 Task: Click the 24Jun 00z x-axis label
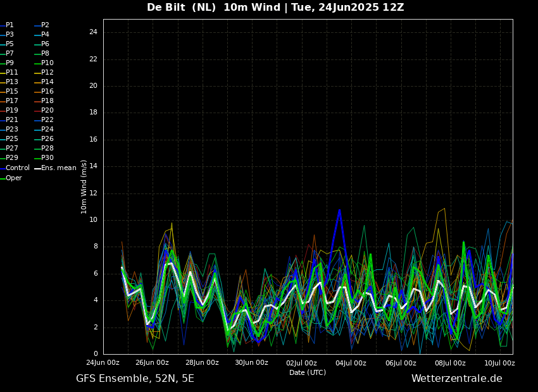[103, 363]
